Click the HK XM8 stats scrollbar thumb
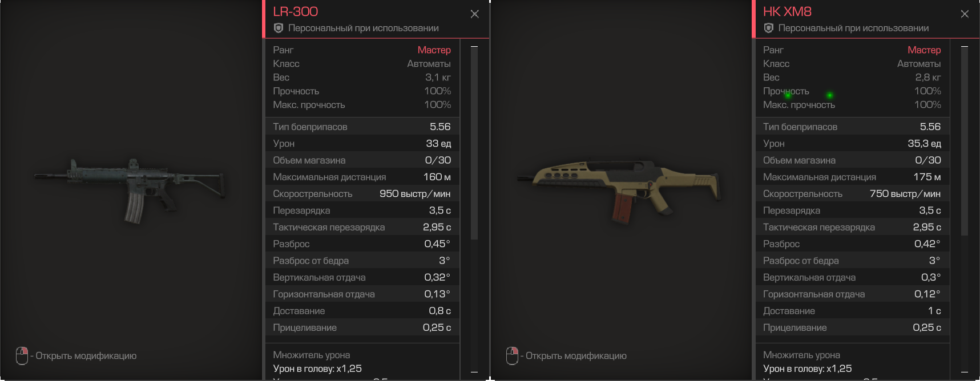The height and width of the screenshot is (381, 980). coord(965,141)
